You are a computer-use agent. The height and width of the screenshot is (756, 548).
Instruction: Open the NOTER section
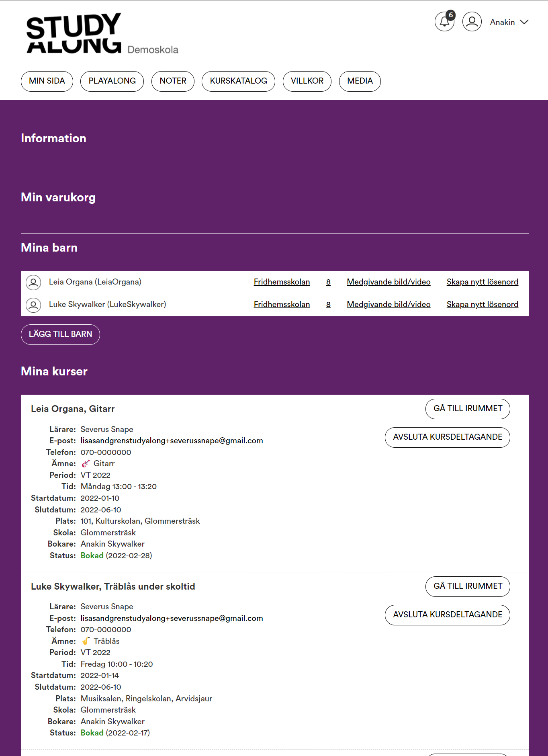(x=173, y=81)
